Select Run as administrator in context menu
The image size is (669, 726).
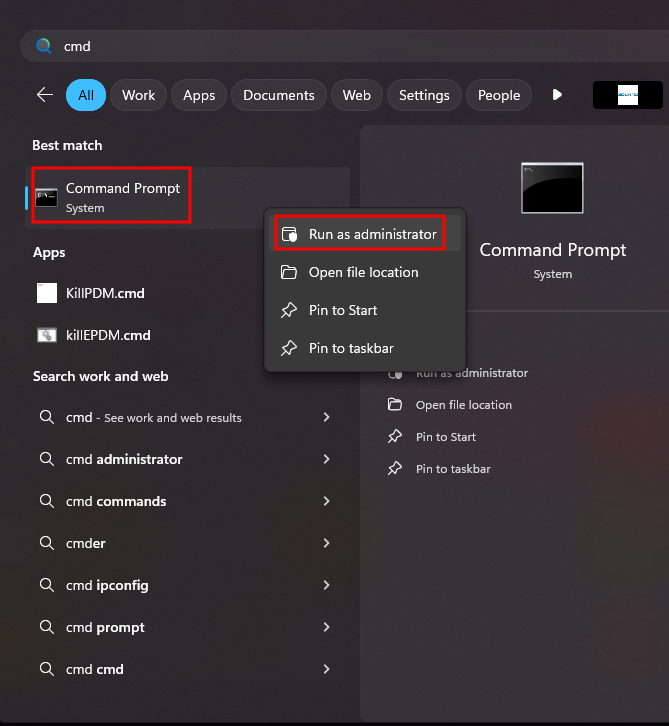tap(372, 234)
